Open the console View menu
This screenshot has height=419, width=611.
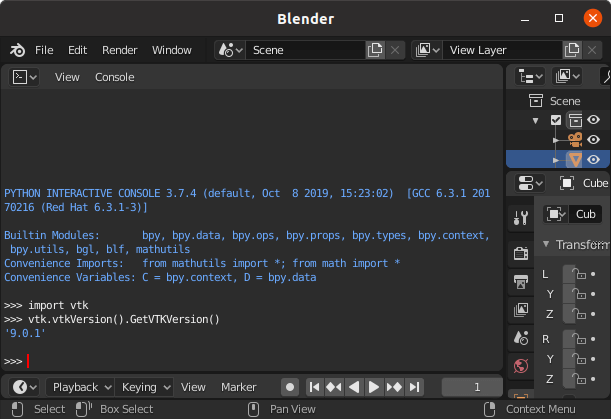[x=67, y=77]
